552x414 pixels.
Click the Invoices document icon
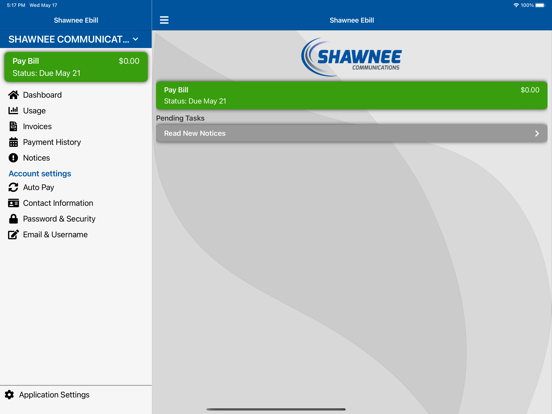(13, 126)
